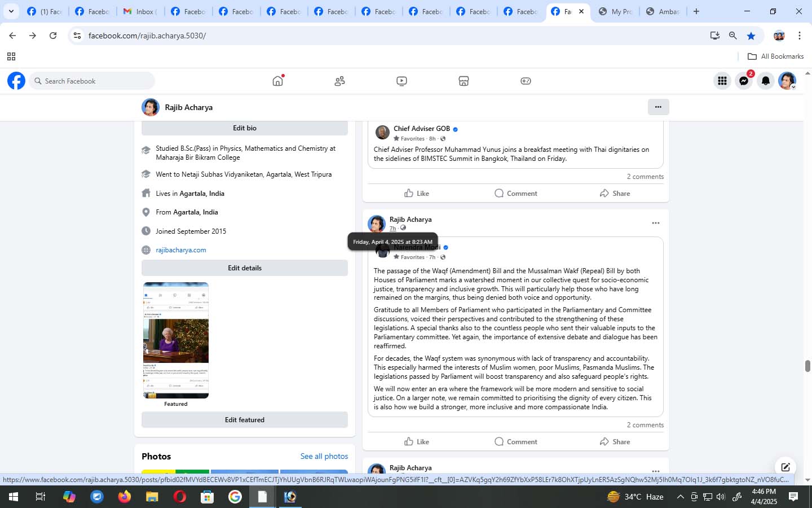Open the Featured collection thumbnail

(x=176, y=340)
